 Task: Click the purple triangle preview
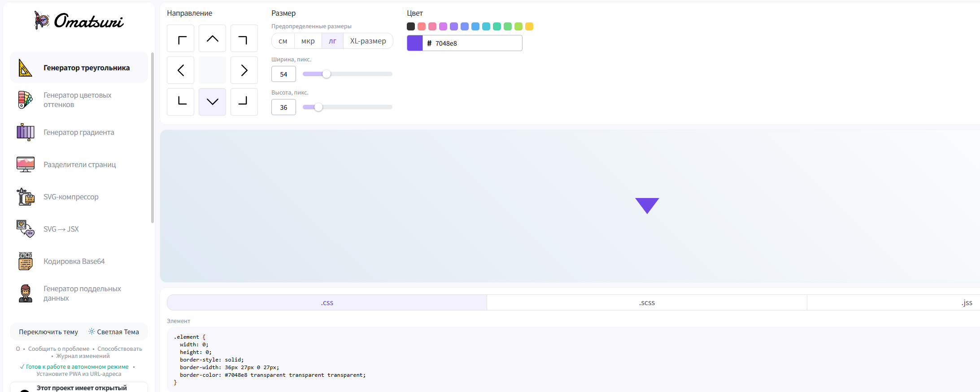tap(647, 206)
